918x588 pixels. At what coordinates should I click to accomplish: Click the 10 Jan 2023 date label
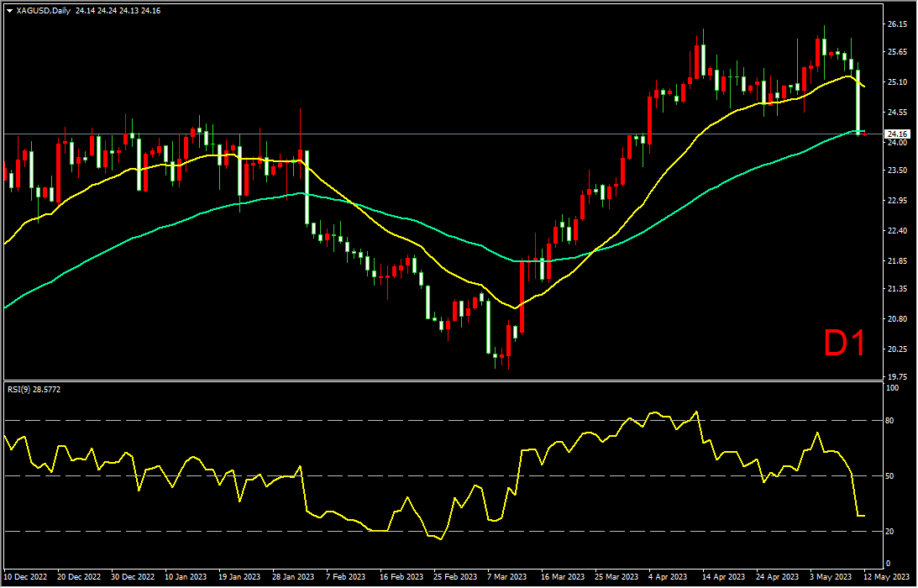coord(186,576)
